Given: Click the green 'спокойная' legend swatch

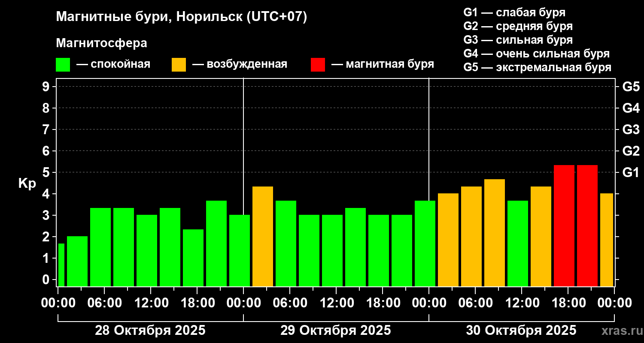Looking at the screenshot, I should [63, 65].
